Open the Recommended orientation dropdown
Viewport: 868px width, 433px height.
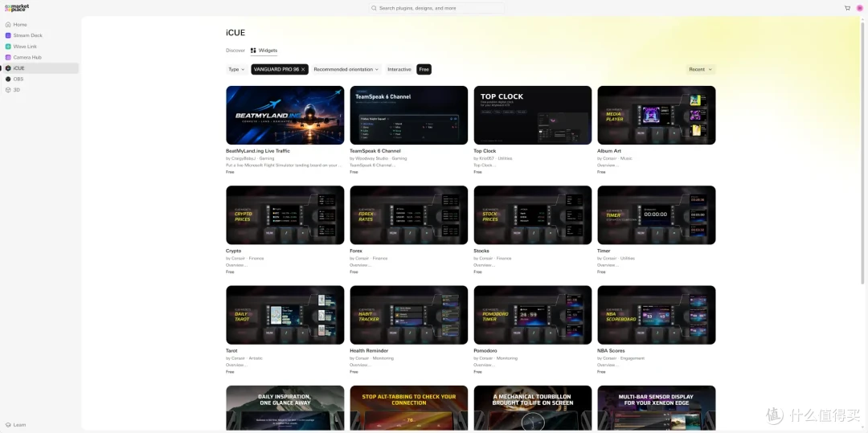point(346,69)
